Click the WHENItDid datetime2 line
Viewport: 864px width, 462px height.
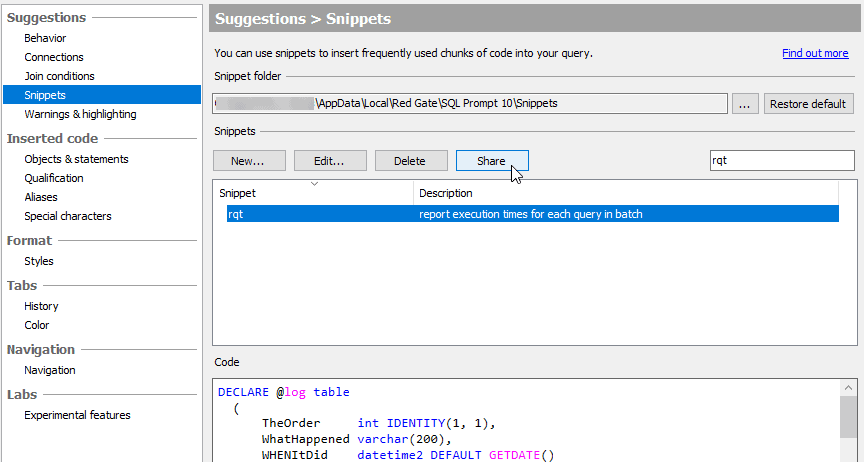408,455
